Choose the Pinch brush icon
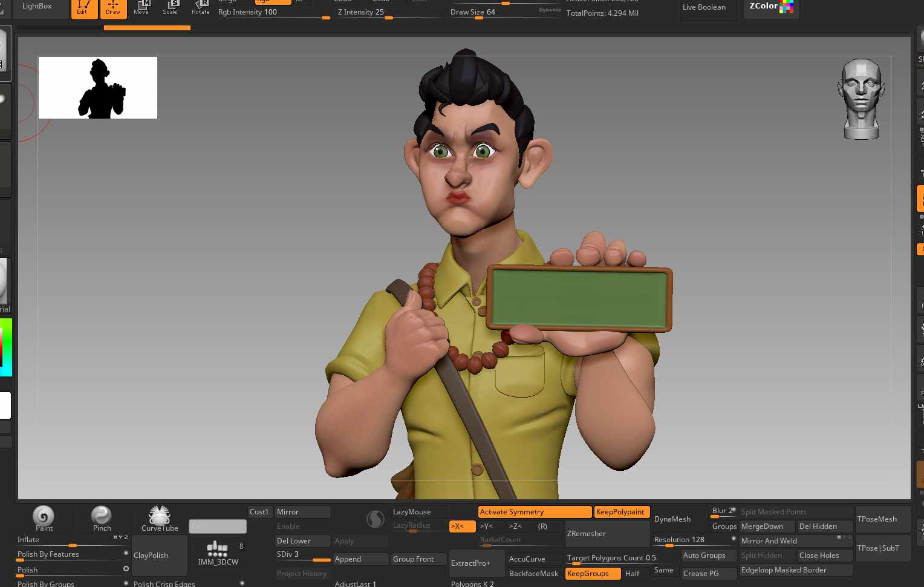The height and width of the screenshot is (587, 924). tap(102, 519)
